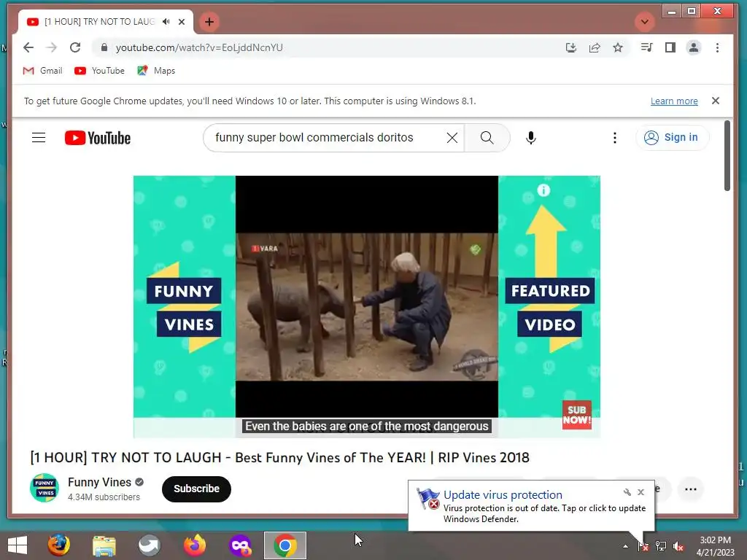
Task: Go to YouTube home via logo
Action: click(x=98, y=138)
